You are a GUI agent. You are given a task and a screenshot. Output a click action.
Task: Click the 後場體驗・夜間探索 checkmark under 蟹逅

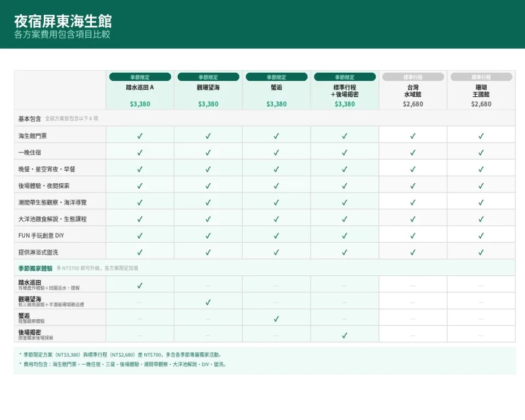[276, 186]
